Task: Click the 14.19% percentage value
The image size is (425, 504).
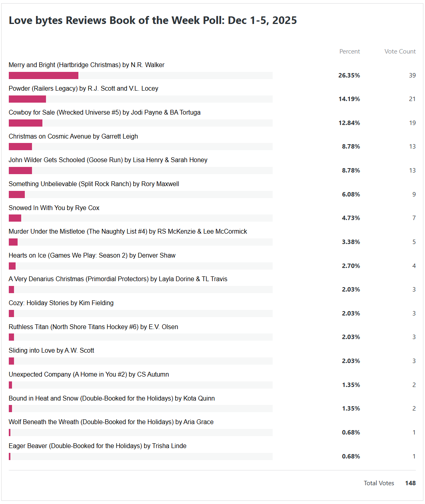Action: coord(349,99)
